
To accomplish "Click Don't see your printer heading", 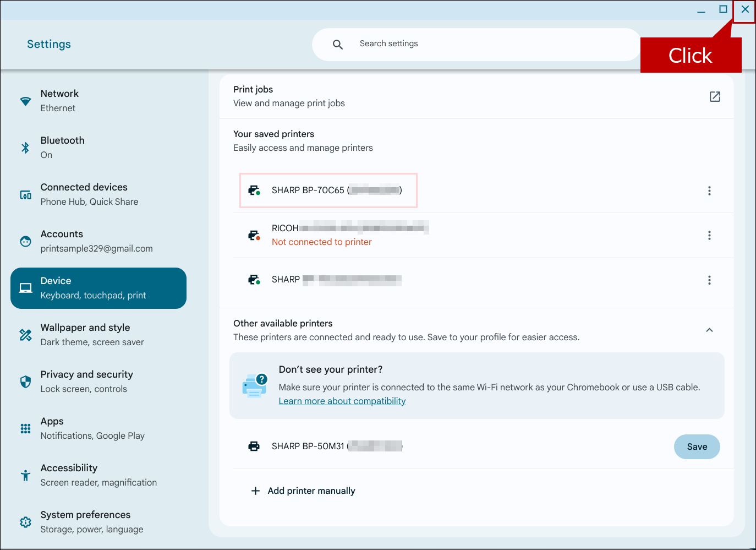I will coord(330,369).
